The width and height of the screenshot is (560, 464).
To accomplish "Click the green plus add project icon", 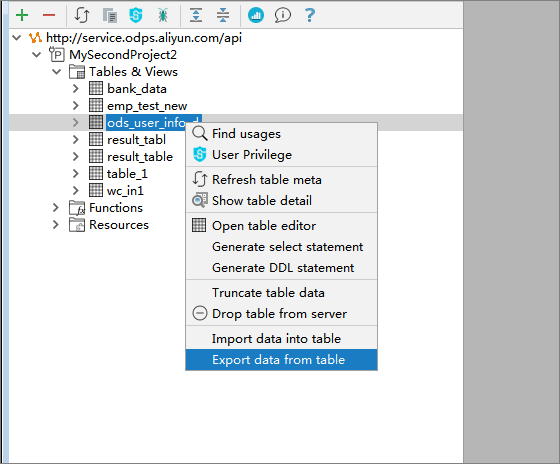I will [22, 15].
